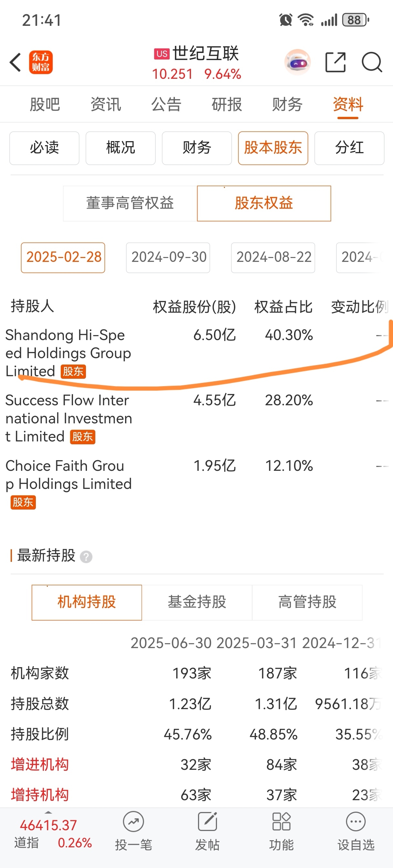393x868 pixels.
Task: Open the 概况 button
Action: (x=121, y=148)
